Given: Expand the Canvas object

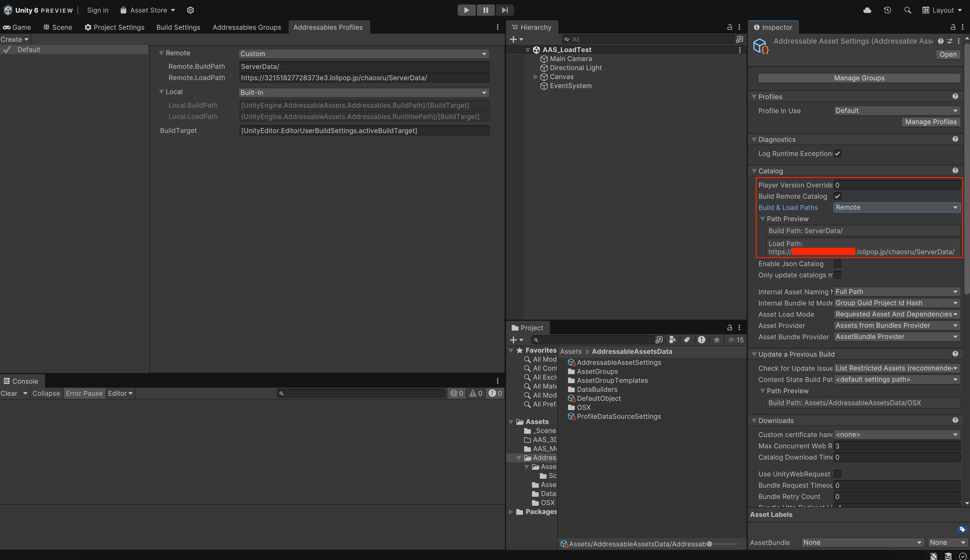Looking at the screenshot, I should coord(536,77).
